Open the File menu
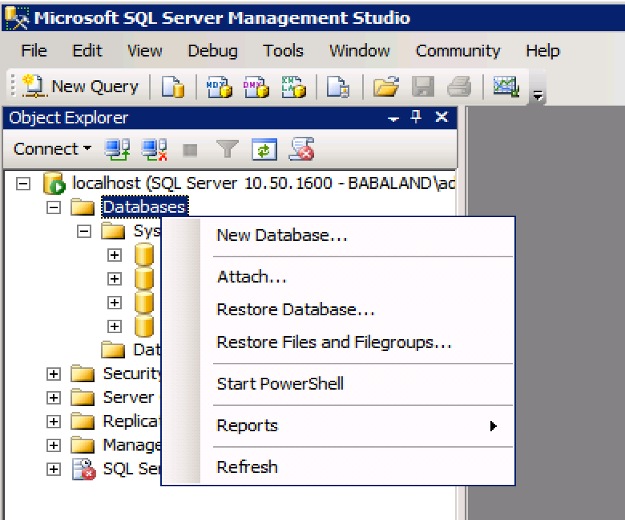This screenshot has height=520, width=625. tap(34, 51)
